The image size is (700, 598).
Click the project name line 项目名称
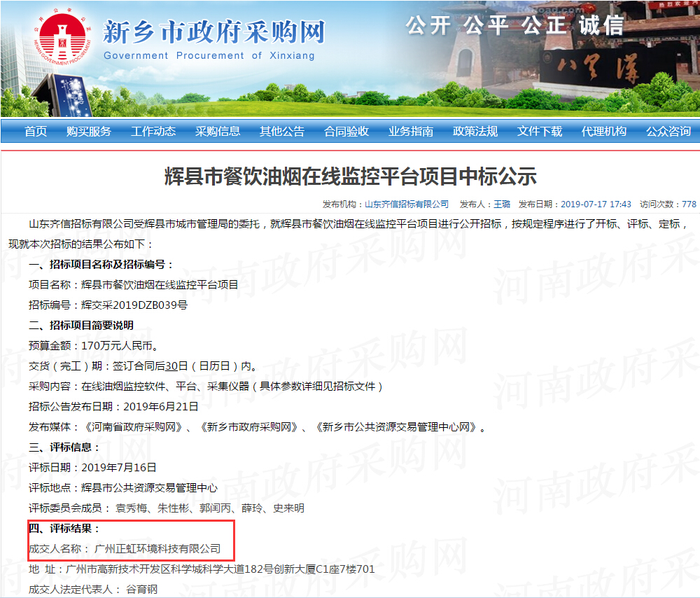tap(134, 284)
